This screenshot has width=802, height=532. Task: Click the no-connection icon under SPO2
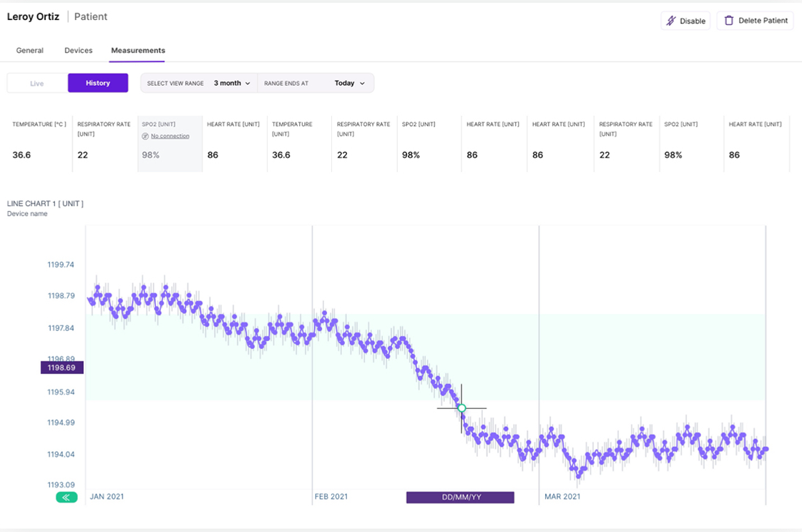145,136
